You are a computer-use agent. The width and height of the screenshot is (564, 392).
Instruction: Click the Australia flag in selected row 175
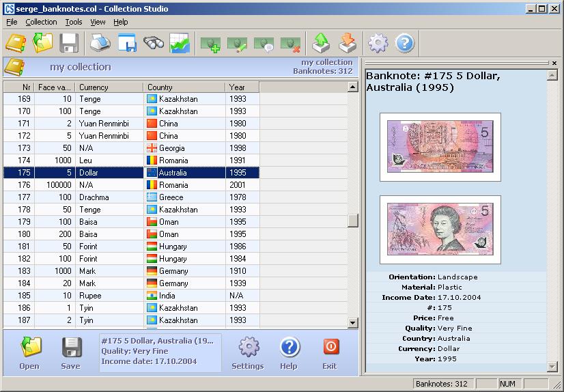coord(152,173)
